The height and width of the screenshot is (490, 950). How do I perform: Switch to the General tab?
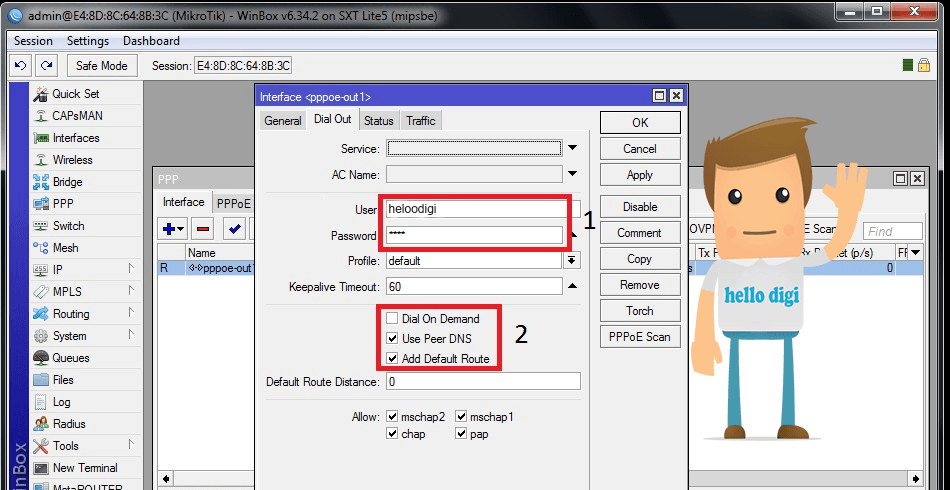click(x=283, y=121)
